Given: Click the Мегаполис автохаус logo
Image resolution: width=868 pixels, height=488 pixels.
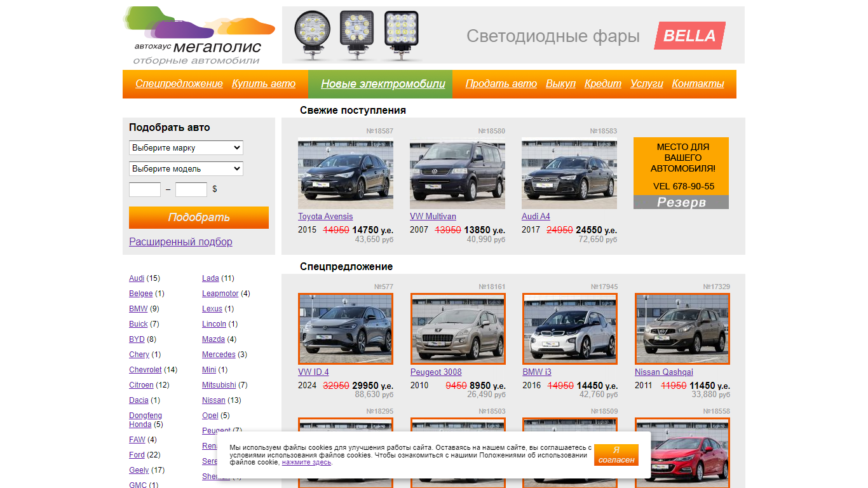Looking at the screenshot, I should coord(199,36).
